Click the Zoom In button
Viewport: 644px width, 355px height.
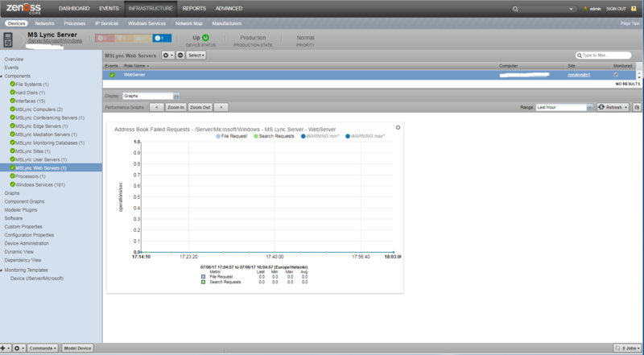(x=175, y=107)
